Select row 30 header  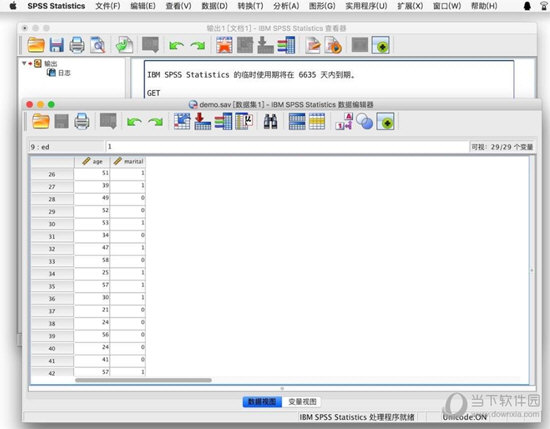(52, 224)
